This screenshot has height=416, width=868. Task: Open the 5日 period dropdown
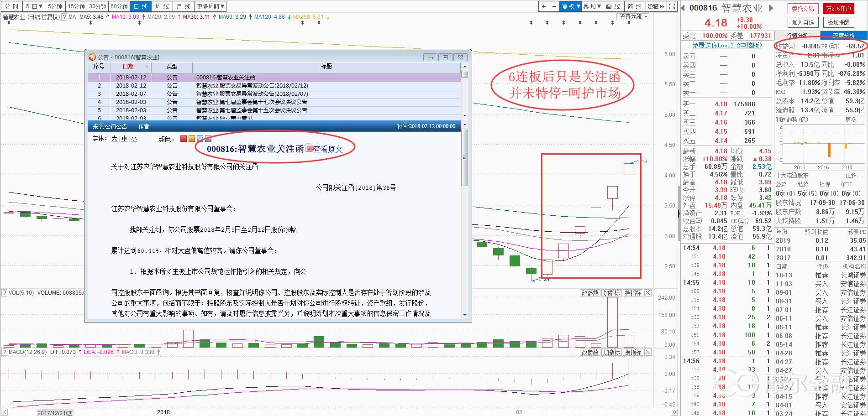click(33, 6)
